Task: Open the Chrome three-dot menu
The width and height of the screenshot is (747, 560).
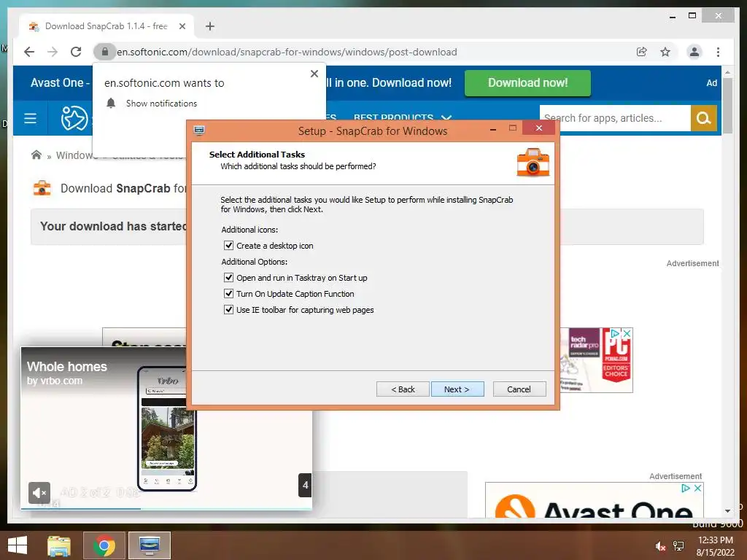Action: tap(718, 52)
